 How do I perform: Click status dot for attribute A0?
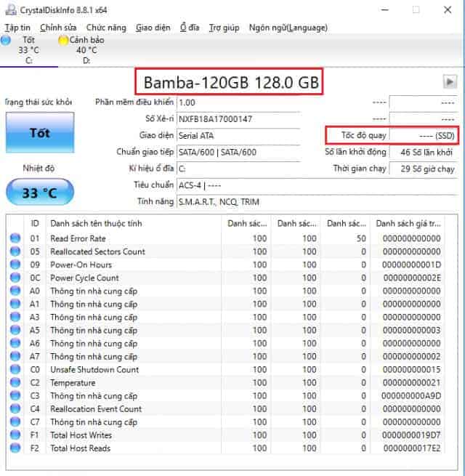point(15,291)
